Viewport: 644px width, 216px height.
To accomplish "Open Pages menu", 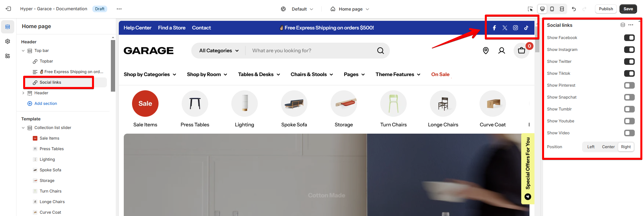I will pos(354,74).
